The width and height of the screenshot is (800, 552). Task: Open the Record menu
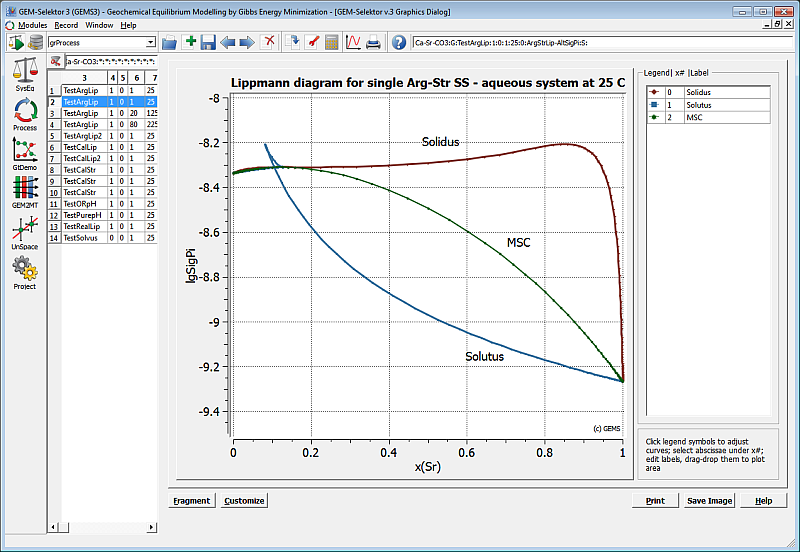pos(66,25)
